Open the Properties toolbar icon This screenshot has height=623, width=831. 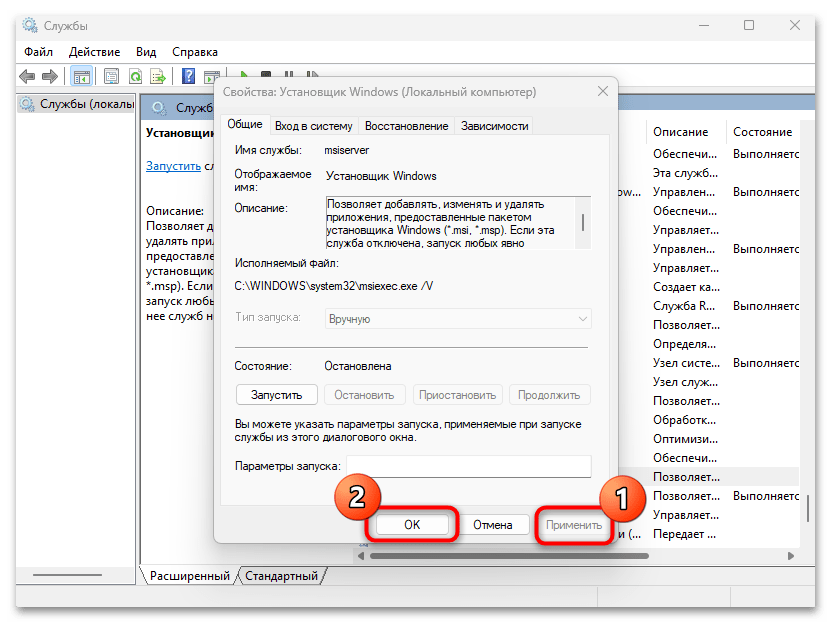(111, 77)
